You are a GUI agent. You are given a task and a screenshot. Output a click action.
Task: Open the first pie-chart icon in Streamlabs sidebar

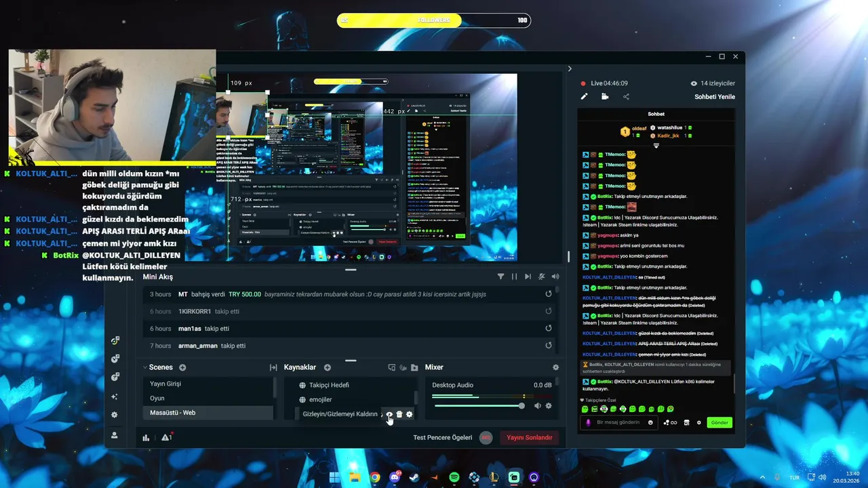point(115,341)
